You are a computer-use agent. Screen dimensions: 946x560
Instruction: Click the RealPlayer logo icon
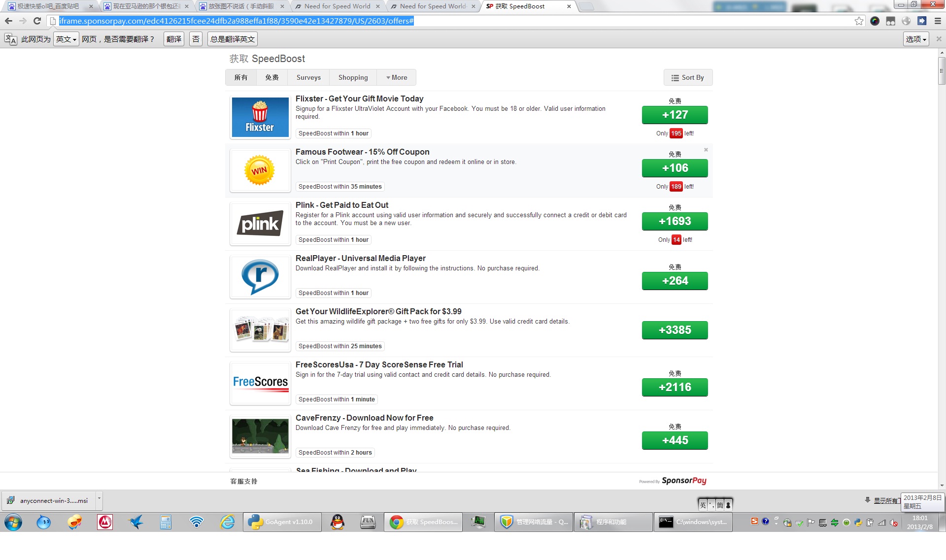pyautogui.click(x=260, y=277)
